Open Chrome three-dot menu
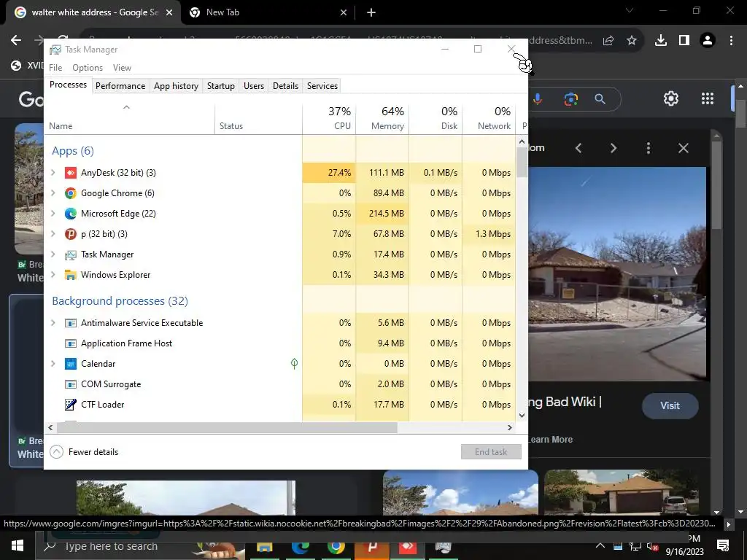 [x=731, y=41]
